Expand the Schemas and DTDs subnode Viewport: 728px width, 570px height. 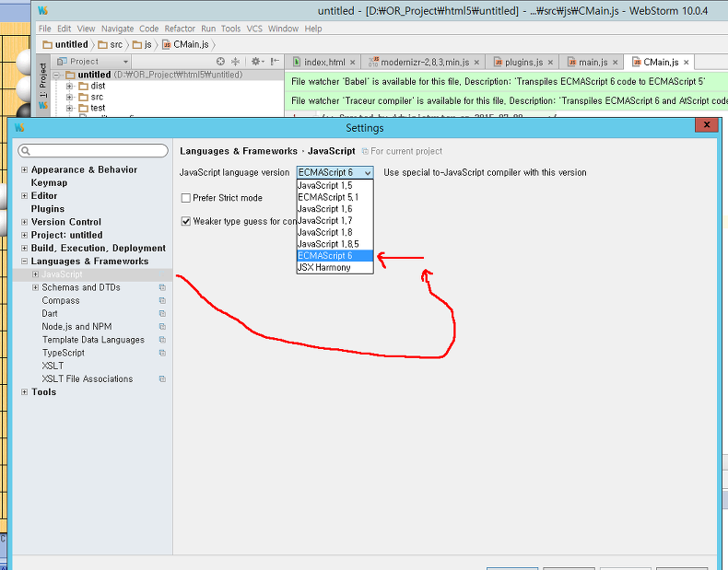tap(35, 287)
